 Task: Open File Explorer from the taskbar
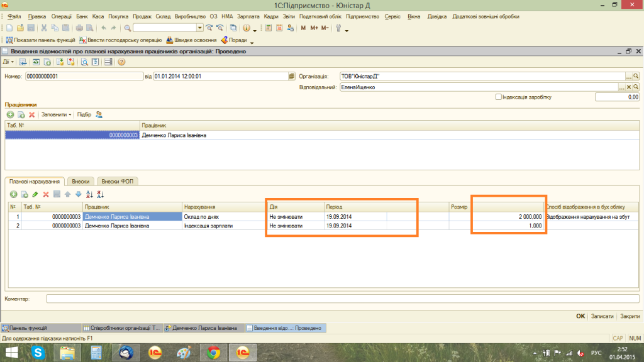pos(67,353)
